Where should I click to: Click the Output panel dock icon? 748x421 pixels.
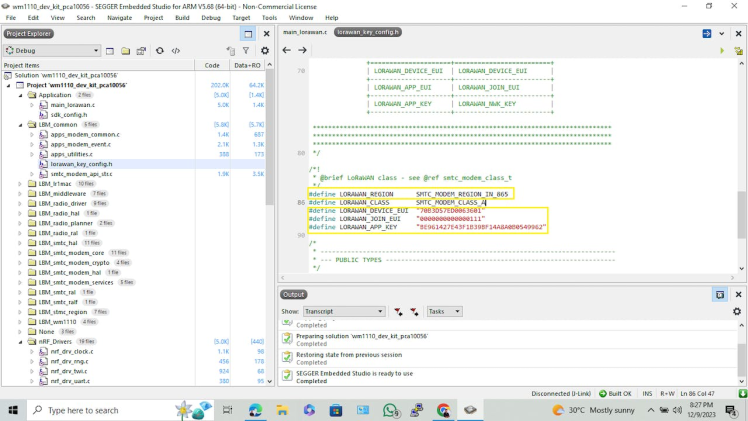(719, 295)
